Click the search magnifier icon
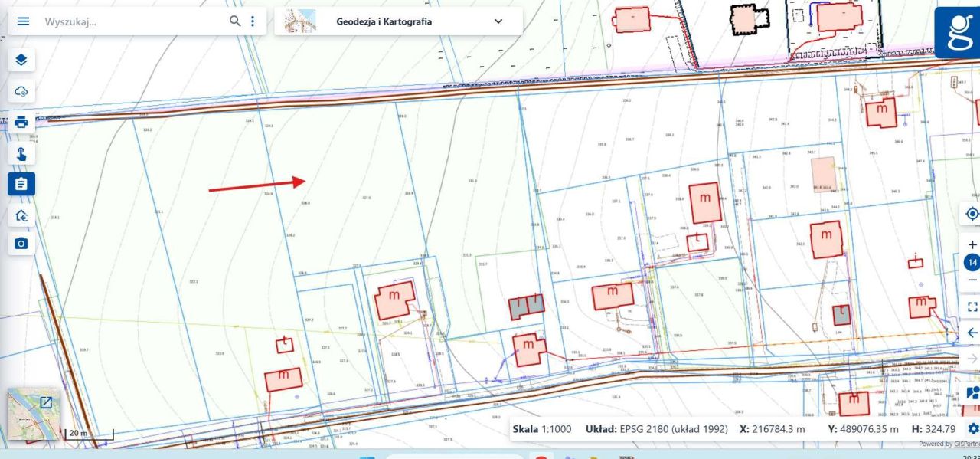This screenshot has width=980, height=459. coord(236,21)
